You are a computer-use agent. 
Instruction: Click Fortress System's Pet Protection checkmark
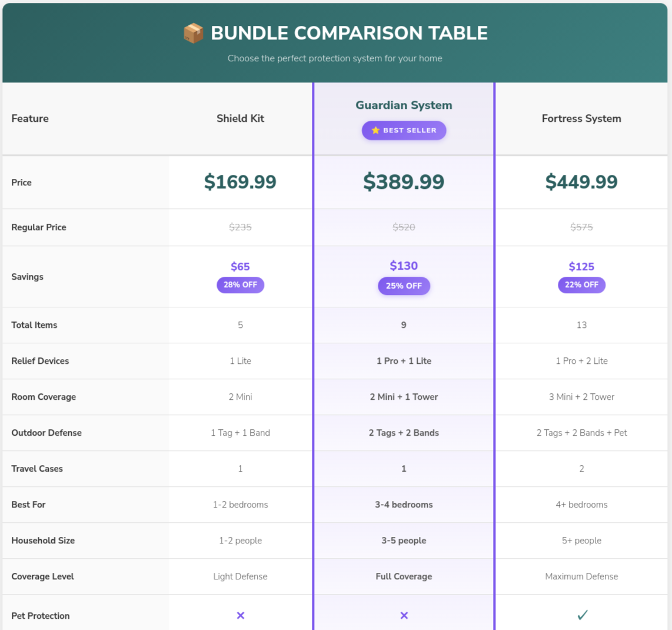click(582, 615)
